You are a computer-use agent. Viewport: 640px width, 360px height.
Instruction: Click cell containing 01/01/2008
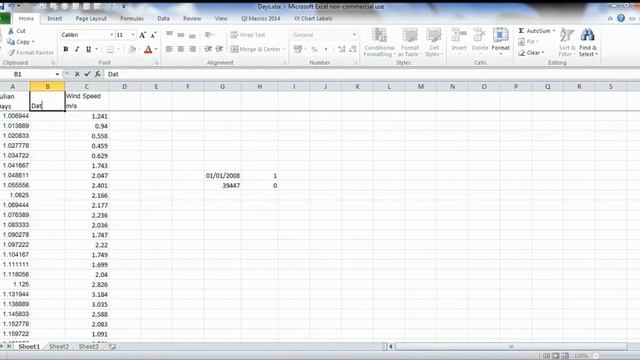pos(222,176)
